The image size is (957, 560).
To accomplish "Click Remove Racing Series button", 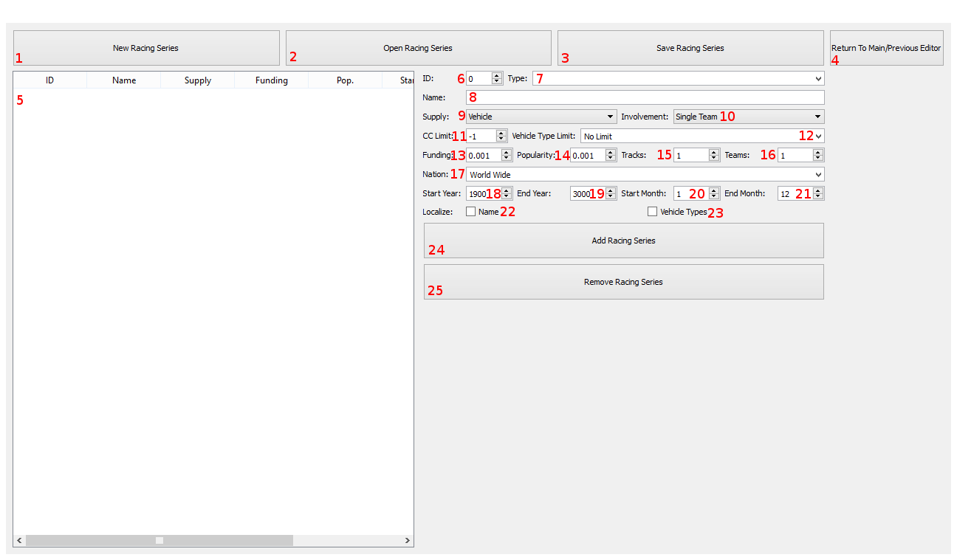I will (x=623, y=282).
